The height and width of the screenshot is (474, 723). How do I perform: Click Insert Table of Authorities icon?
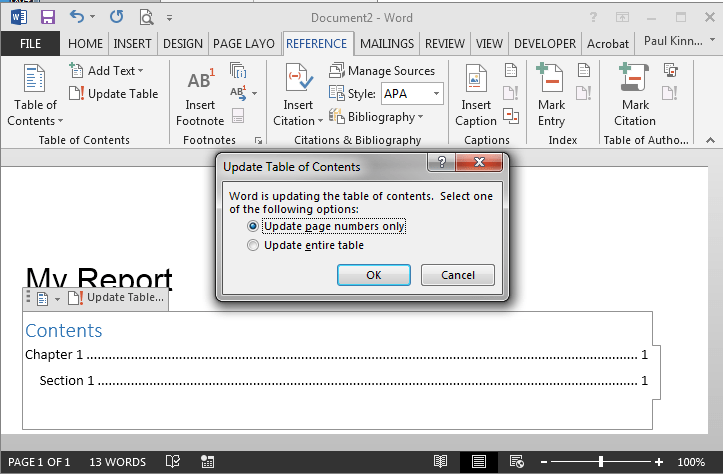(670, 71)
